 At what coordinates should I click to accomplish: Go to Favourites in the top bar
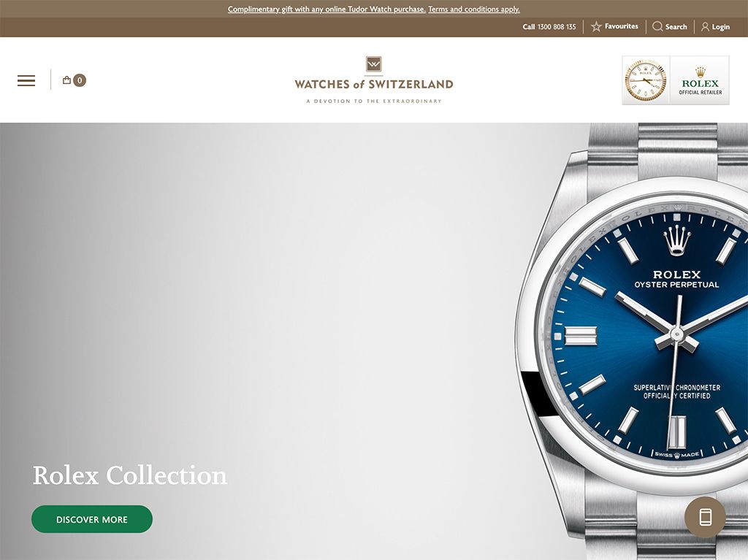tap(621, 26)
